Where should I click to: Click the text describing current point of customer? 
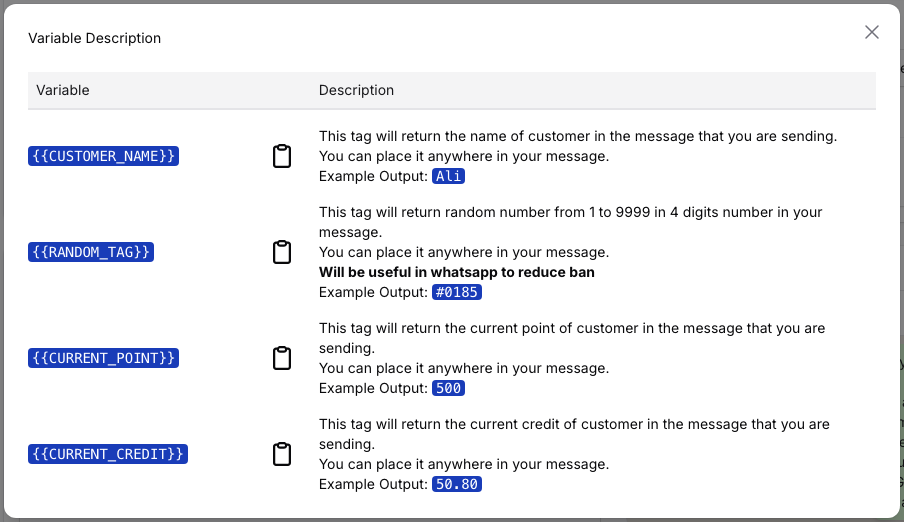[x=572, y=338]
